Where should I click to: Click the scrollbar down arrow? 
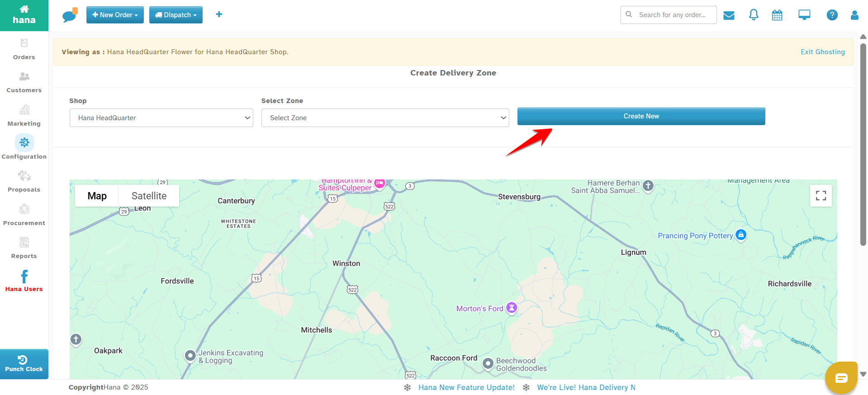click(x=863, y=374)
